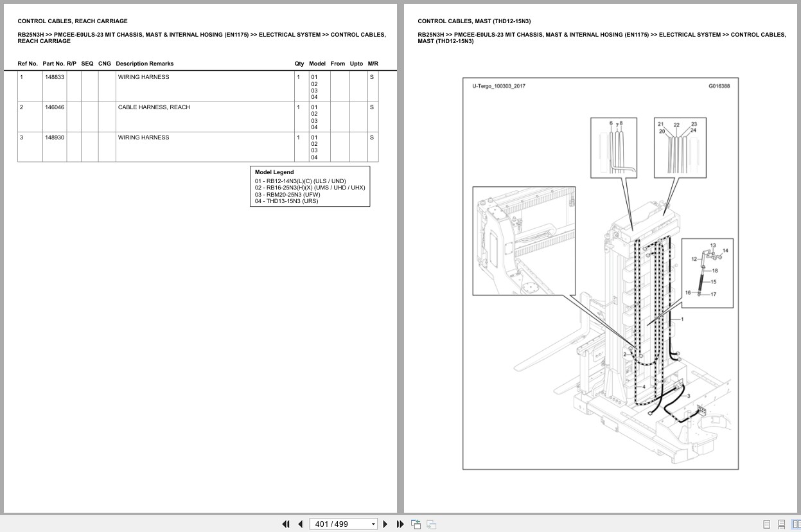The width and height of the screenshot is (801, 532).
Task: Click the 'Ref No.' column header
Action: 28,64
